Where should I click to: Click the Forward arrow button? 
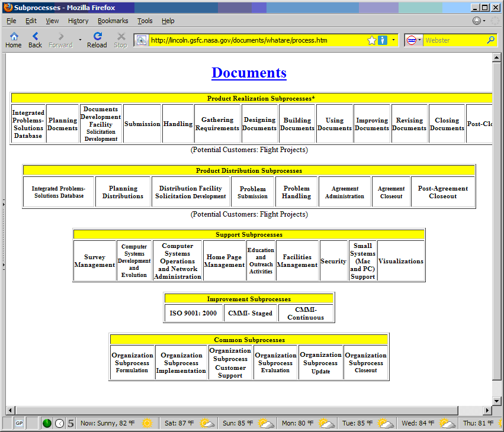click(x=61, y=40)
